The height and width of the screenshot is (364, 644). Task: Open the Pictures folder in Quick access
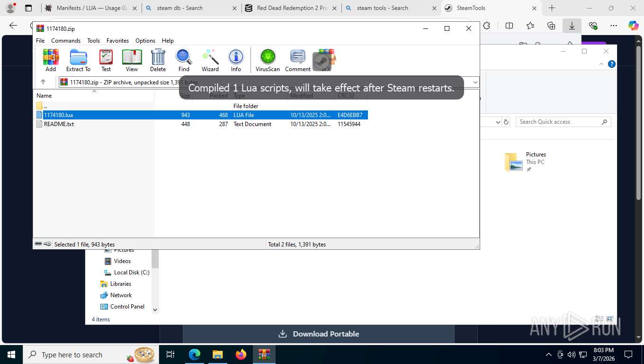(x=526, y=162)
